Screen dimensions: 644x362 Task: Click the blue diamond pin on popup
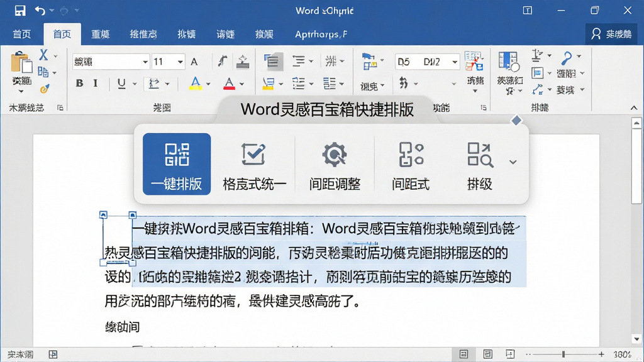pos(516,120)
